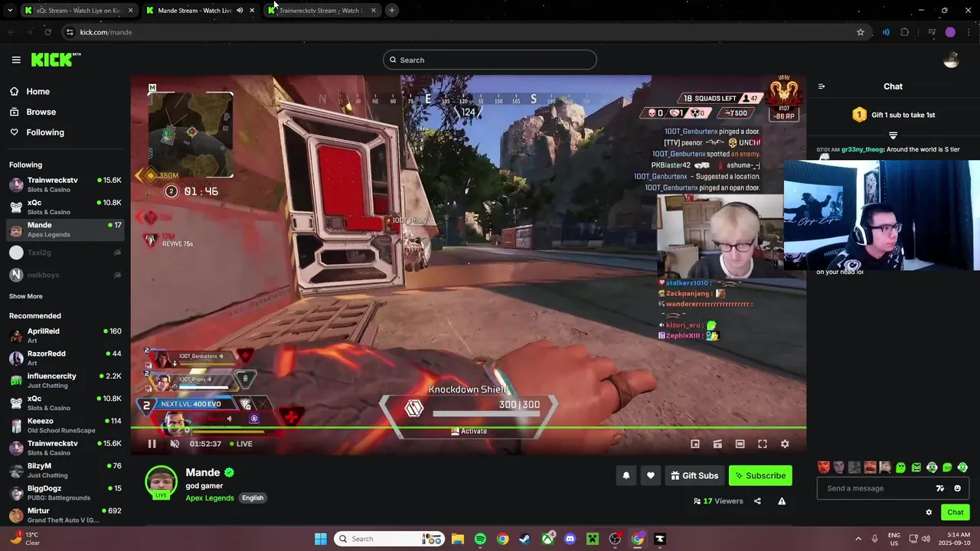
Task: Collapse the chat panel
Action: pyautogui.click(x=822, y=86)
